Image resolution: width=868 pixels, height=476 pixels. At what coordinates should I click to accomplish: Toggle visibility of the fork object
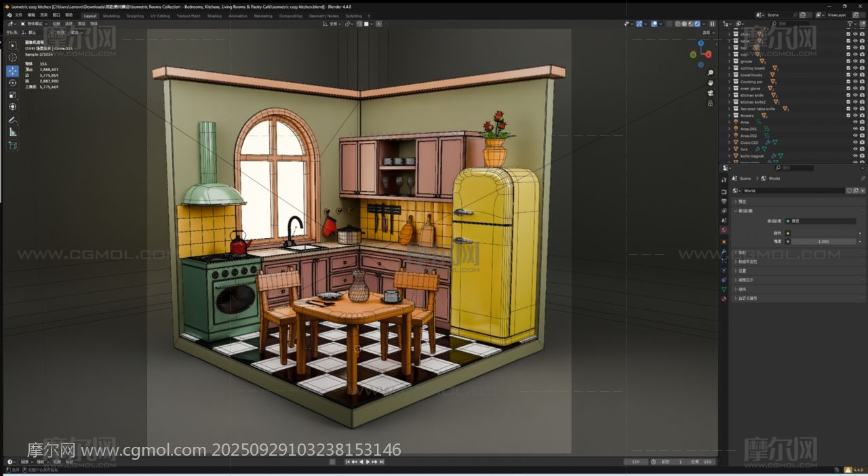point(854,149)
